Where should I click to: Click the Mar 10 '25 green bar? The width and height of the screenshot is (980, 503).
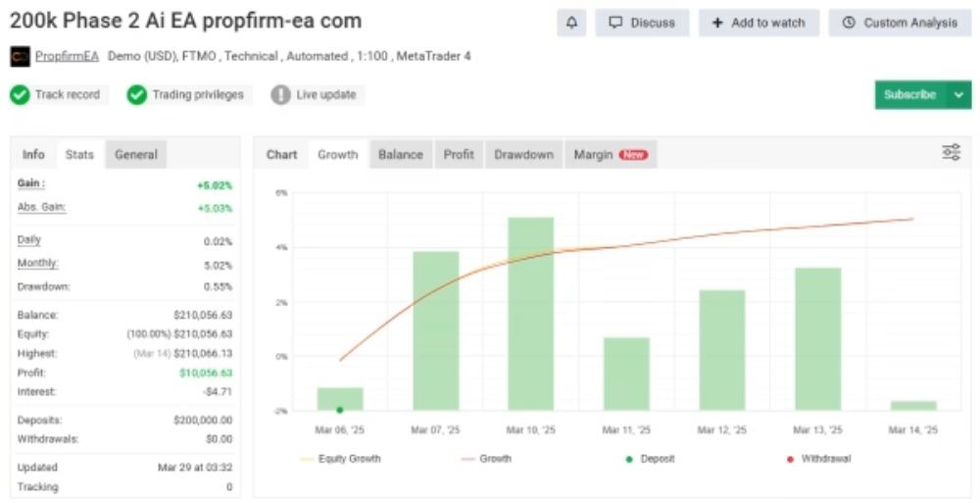(530, 314)
